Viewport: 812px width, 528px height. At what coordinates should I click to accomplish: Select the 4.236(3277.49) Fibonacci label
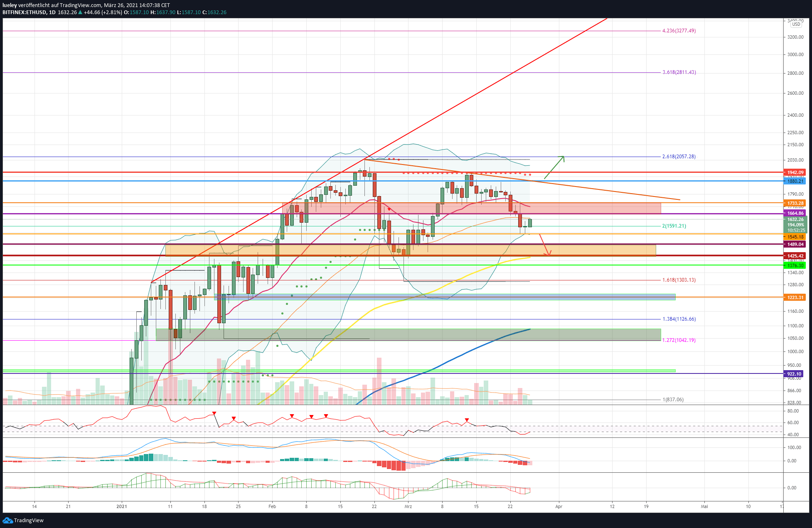click(679, 31)
